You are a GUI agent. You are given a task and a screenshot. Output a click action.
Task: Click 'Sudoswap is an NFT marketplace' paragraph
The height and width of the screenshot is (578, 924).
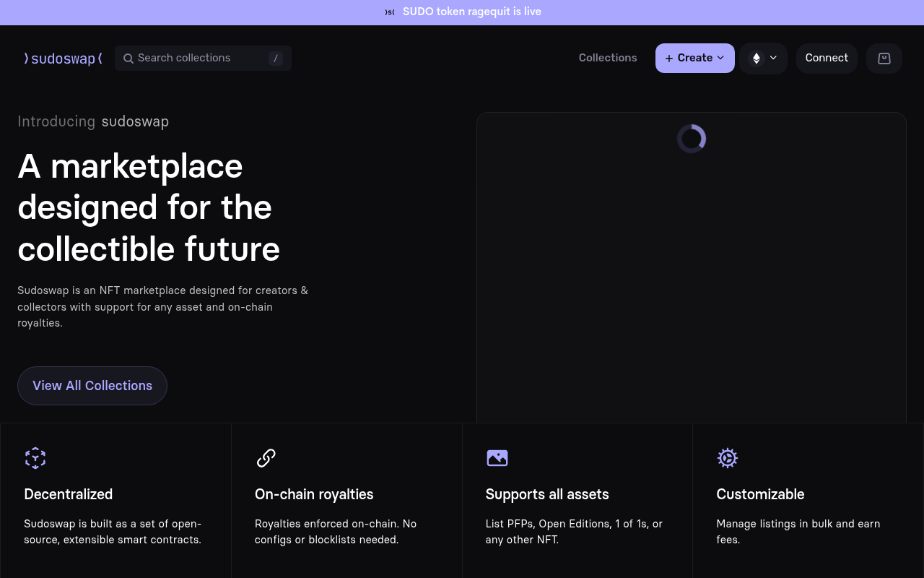pos(163,307)
